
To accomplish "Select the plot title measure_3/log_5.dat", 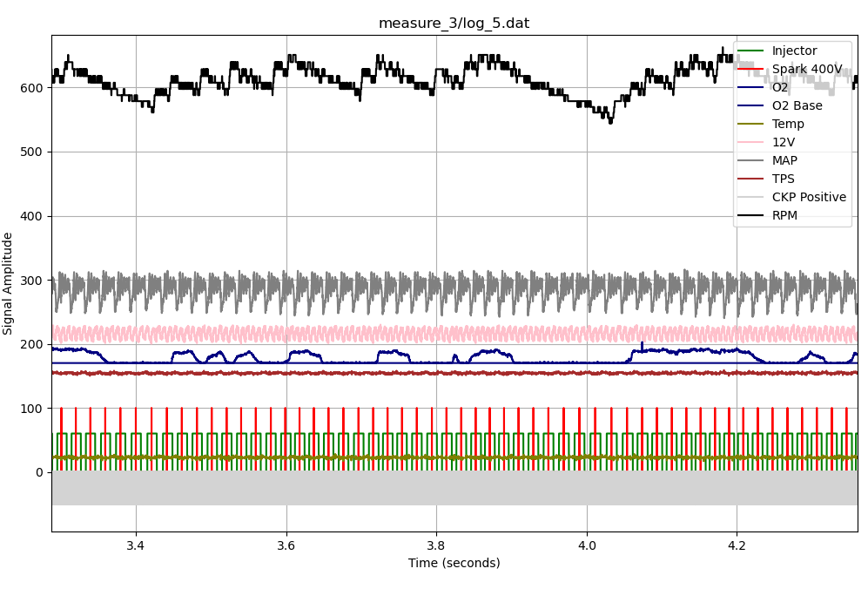I will click(x=454, y=22).
